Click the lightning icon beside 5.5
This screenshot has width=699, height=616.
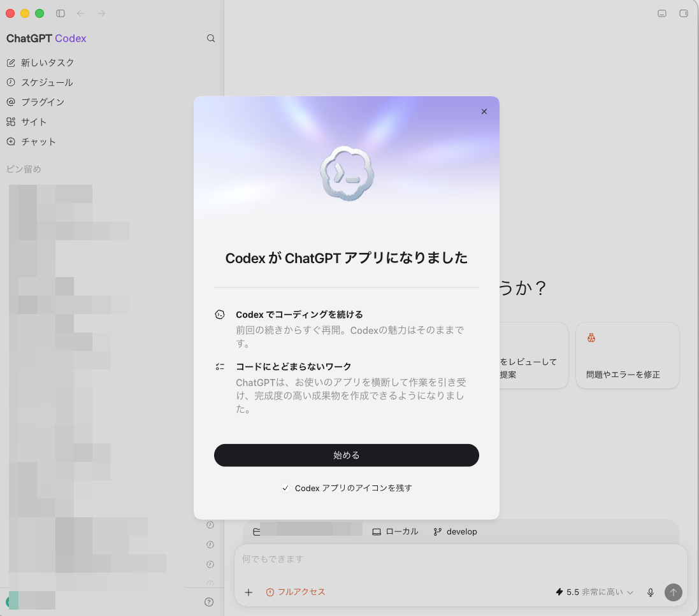coord(559,592)
